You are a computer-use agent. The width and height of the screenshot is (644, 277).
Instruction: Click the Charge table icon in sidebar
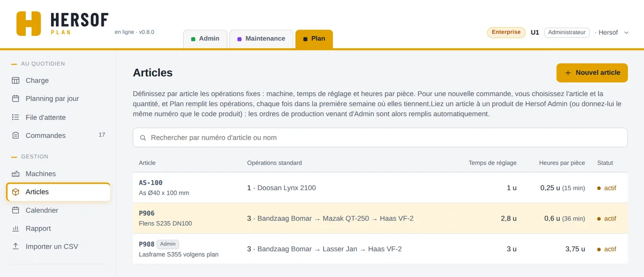[x=16, y=80]
